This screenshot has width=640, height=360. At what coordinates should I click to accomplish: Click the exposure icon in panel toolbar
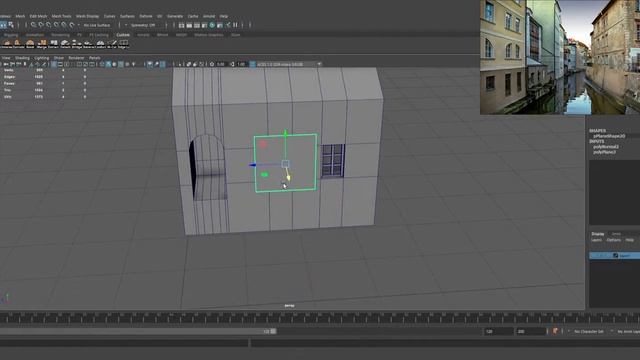coord(212,64)
